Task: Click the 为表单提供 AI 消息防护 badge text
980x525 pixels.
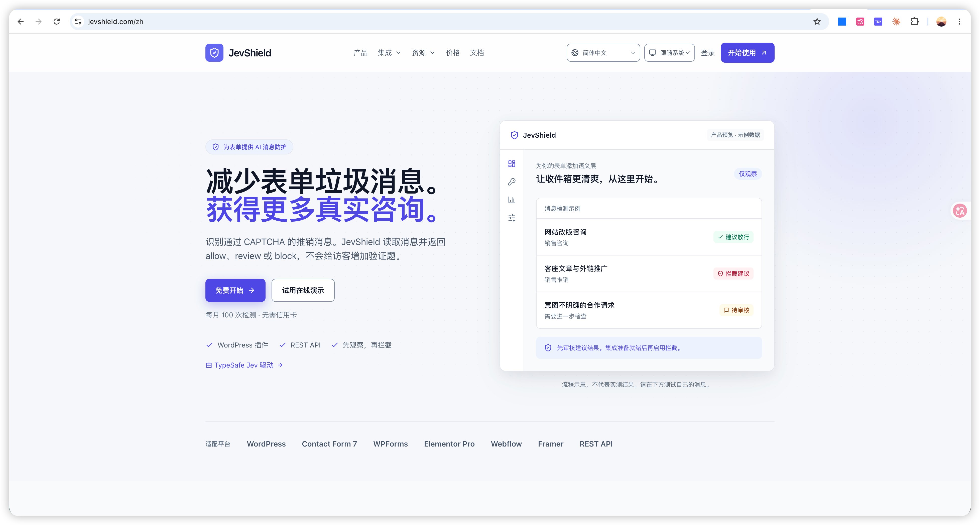Action: 255,147
